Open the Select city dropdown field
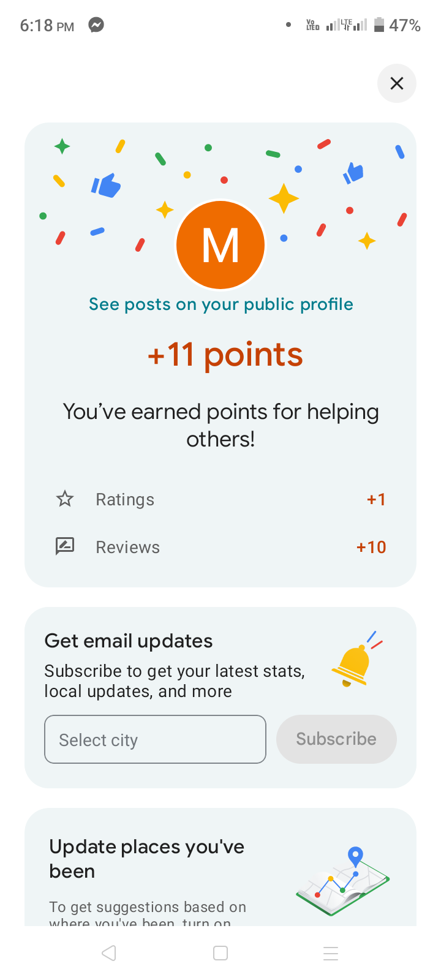 [x=155, y=739]
